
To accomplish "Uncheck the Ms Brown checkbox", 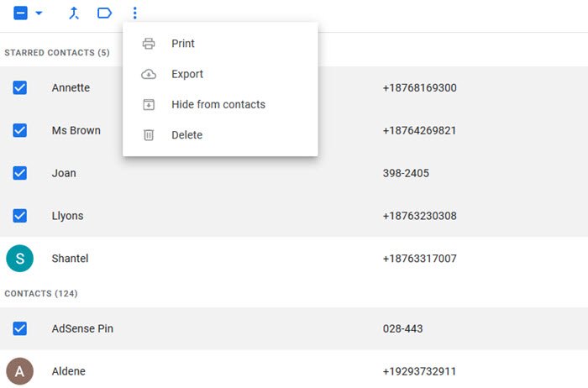I will click(20, 130).
